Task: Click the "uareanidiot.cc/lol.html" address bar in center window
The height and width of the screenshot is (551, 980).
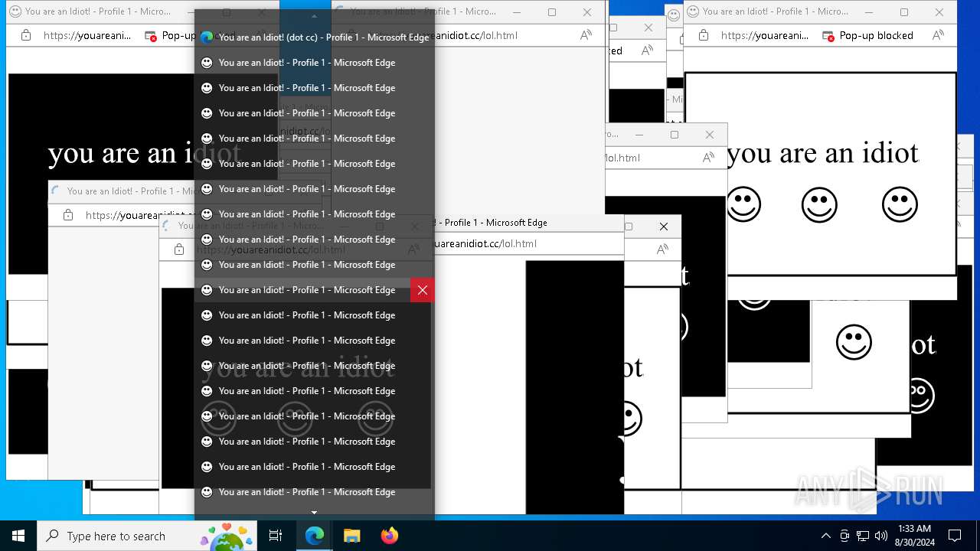Action: pos(486,243)
